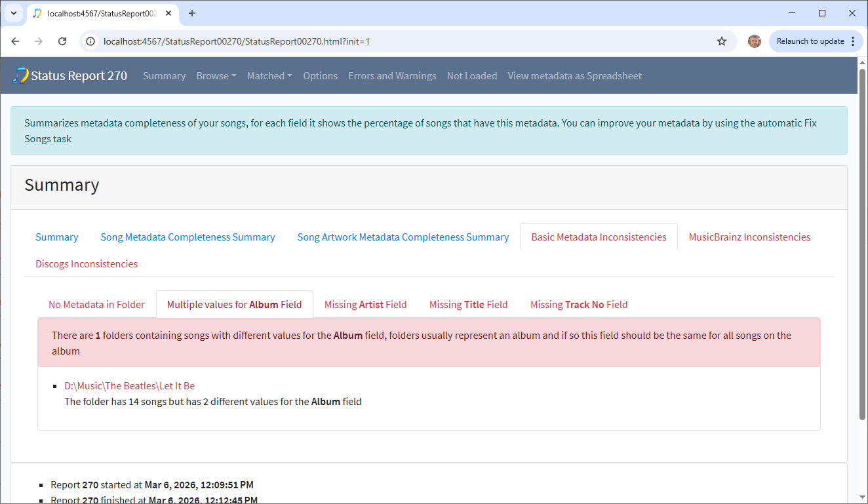Open Chrome's three-dot menu
868x504 pixels.
pyautogui.click(x=852, y=41)
